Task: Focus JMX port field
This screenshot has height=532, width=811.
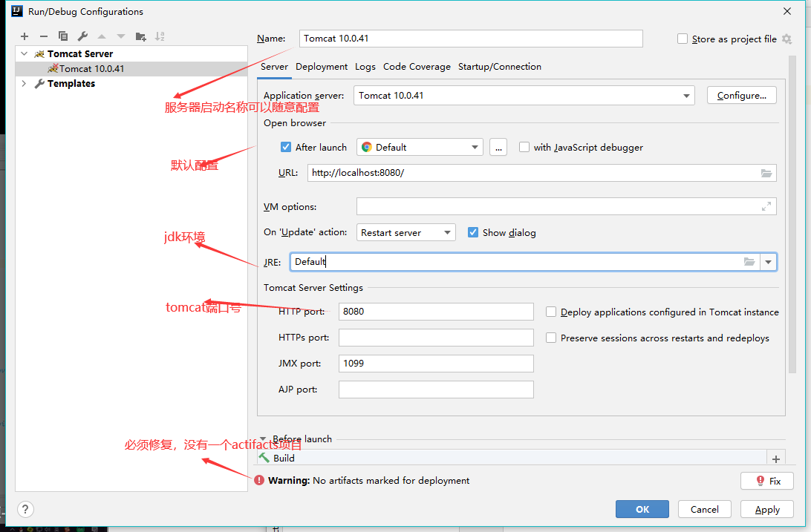Action: 436,363
